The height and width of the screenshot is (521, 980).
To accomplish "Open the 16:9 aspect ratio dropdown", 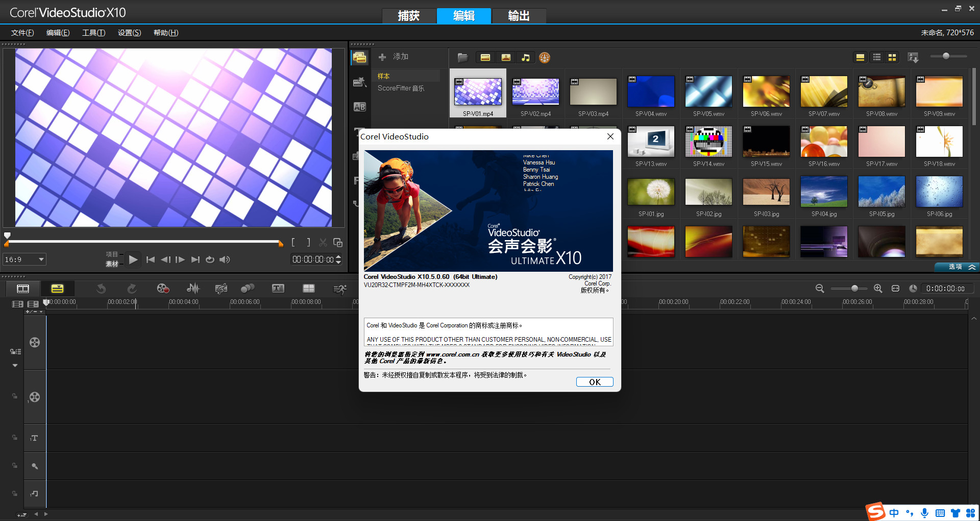I will coord(24,259).
